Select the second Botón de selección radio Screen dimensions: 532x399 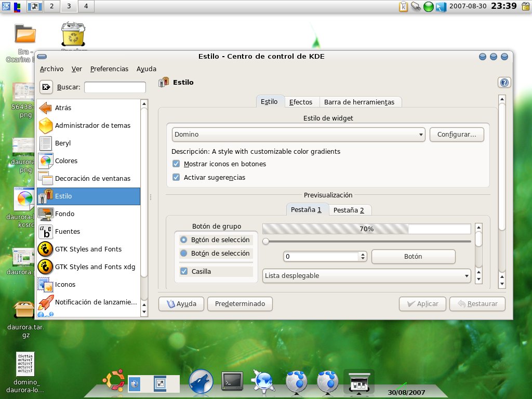183,254
